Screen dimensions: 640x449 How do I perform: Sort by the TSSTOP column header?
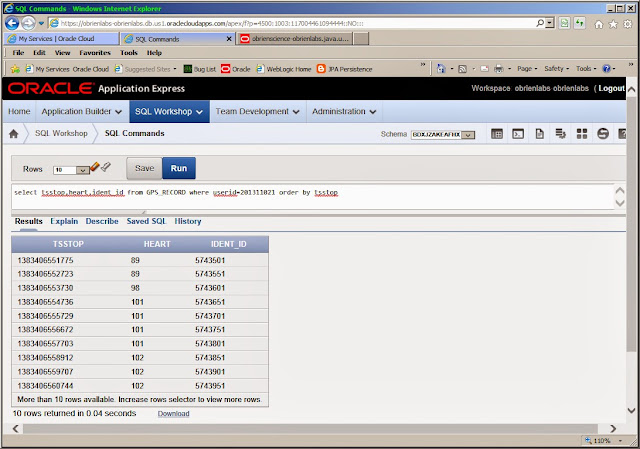pos(68,244)
